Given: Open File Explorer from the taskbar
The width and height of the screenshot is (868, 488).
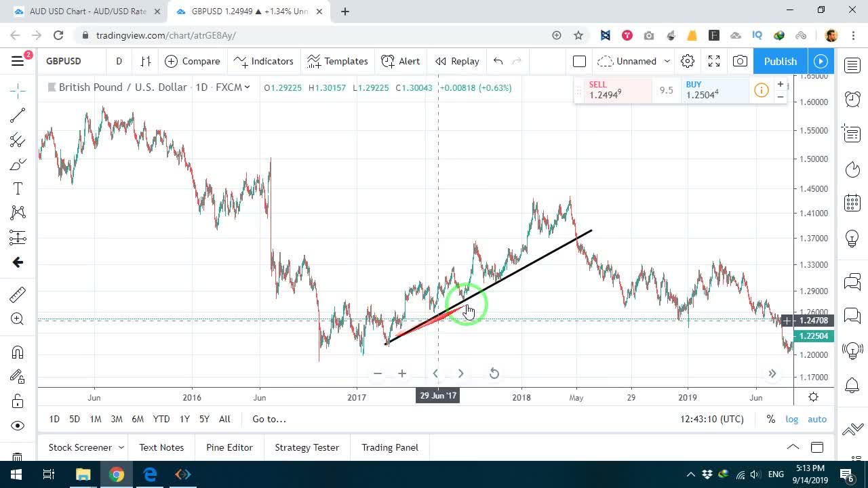Looking at the screenshot, I should point(83,474).
